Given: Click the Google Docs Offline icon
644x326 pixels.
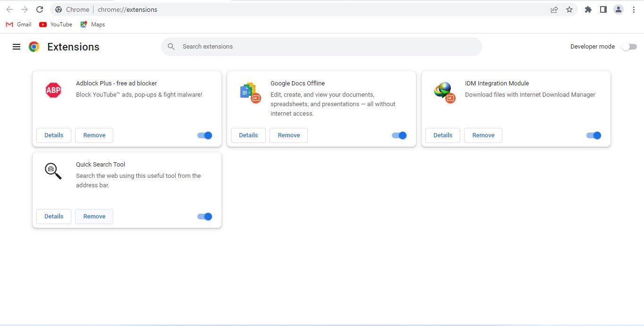Looking at the screenshot, I should point(249,92).
